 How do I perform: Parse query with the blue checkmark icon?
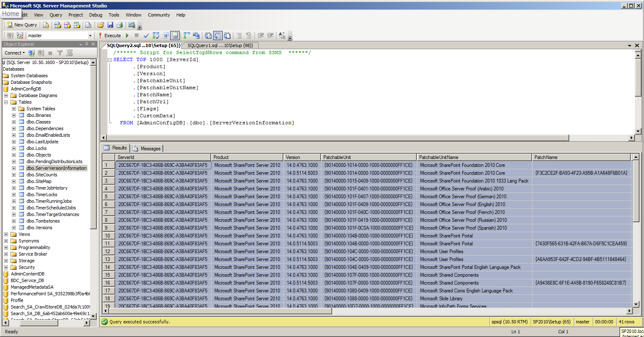point(146,36)
